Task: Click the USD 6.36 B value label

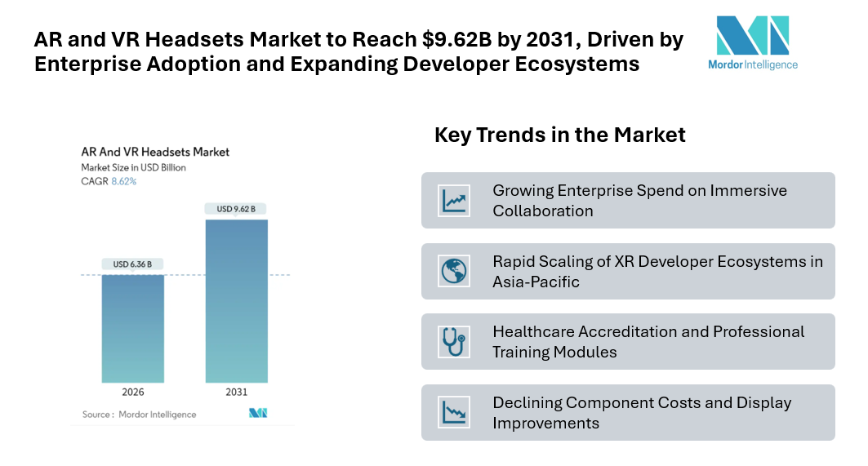Action: coord(132,264)
